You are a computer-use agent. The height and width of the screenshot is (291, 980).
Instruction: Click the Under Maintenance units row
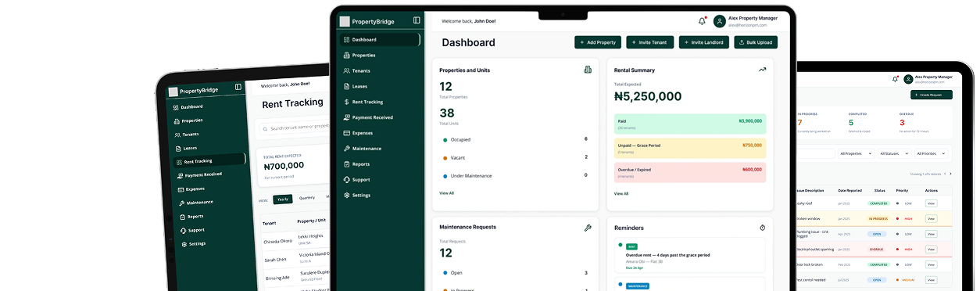click(x=515, y=175)
